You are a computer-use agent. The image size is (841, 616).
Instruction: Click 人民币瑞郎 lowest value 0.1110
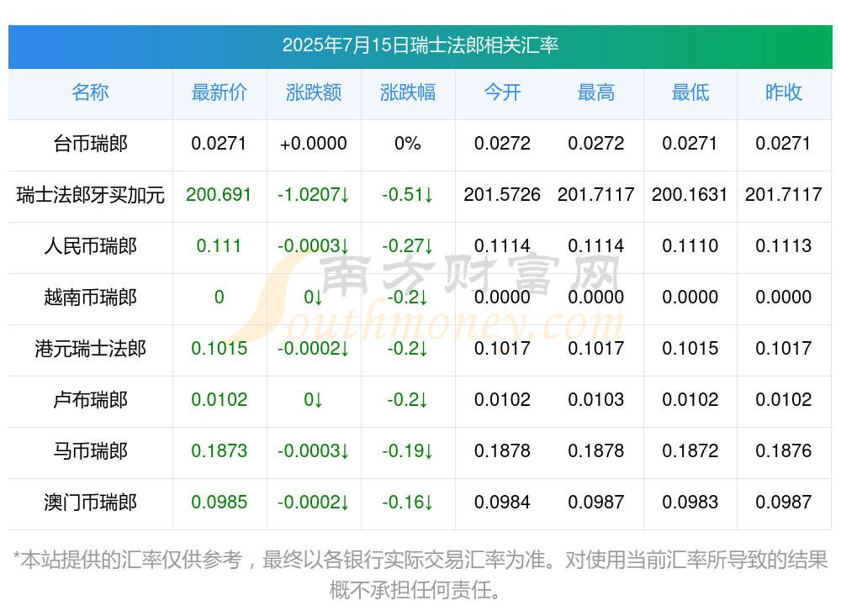pyautogui.click(x=690, y=246)
